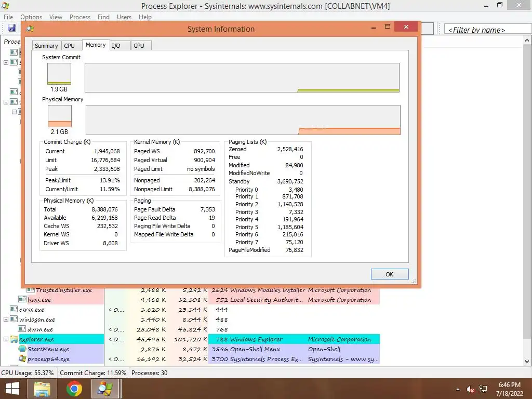The height and width of the screenshot is (399, 532).
Task: Click the Zeroed paging list value
Action: [290, 149]
